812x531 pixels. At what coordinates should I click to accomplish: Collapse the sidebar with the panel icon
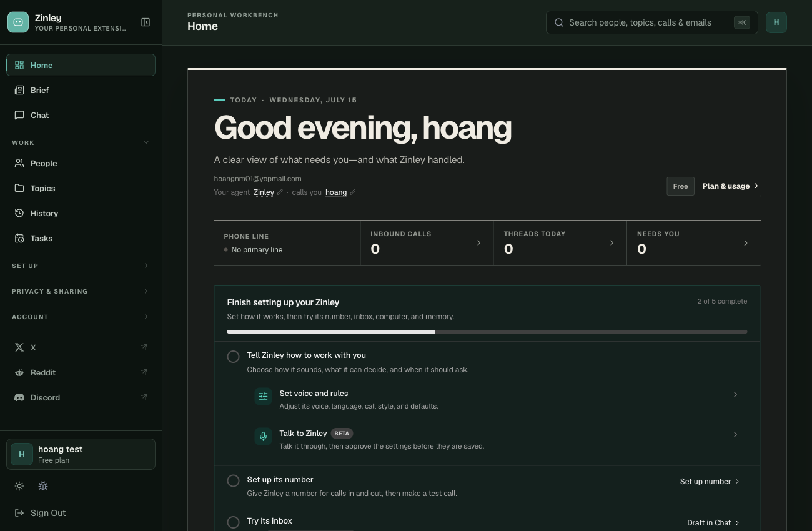click(146, 22)
